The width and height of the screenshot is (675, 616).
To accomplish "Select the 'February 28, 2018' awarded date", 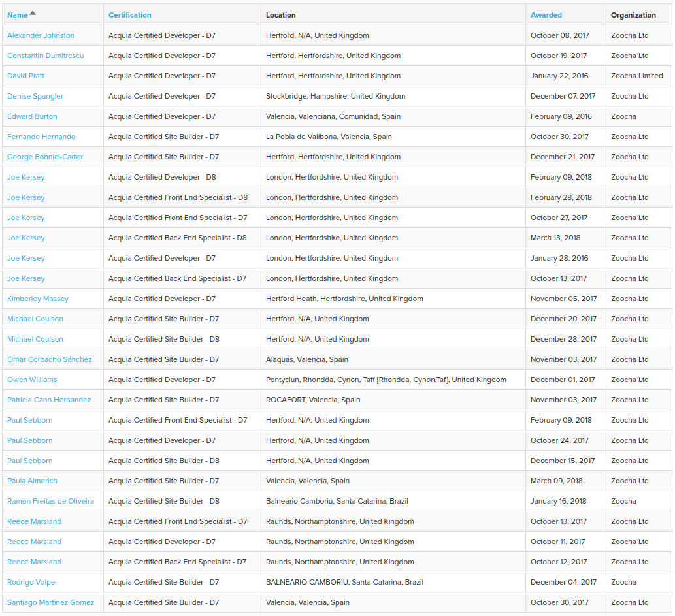I will pyautogui.click(x=561, y=197).
